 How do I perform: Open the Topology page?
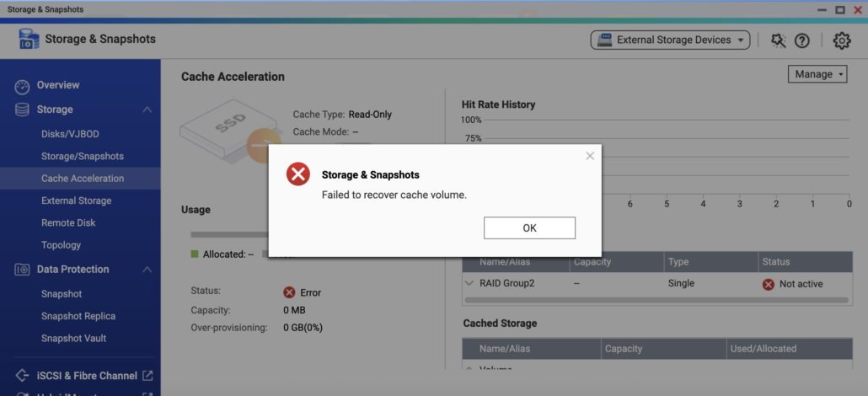[x=61, y=245]
